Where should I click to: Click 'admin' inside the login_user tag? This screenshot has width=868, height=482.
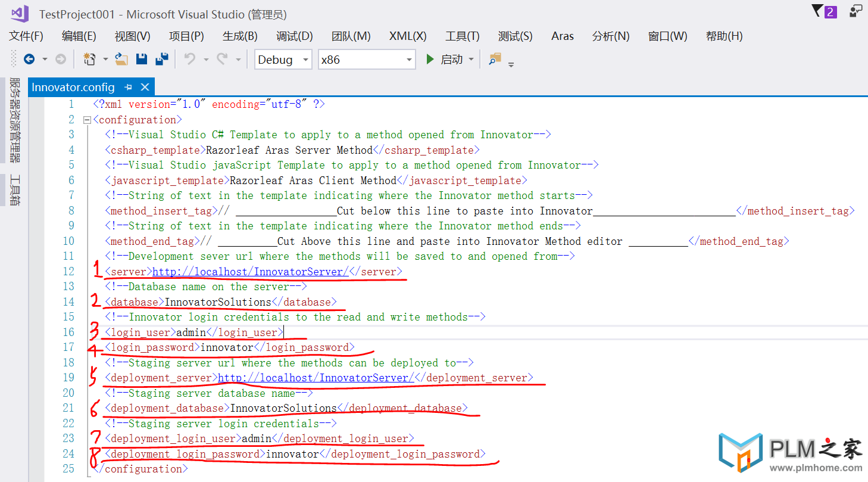coord(191,332)
